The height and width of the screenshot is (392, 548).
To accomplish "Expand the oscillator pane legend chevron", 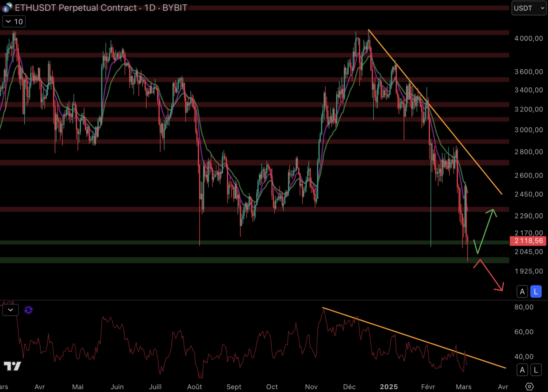I will pyautogui.click(x=11, y=310).
